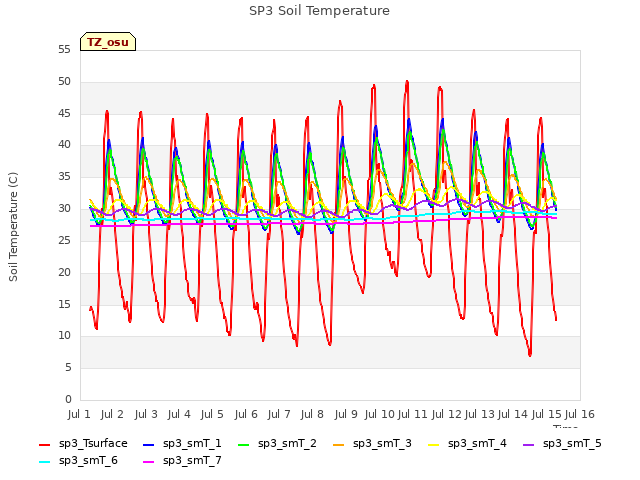Click the Soil Temperature (C) axis label

(13, 227)
